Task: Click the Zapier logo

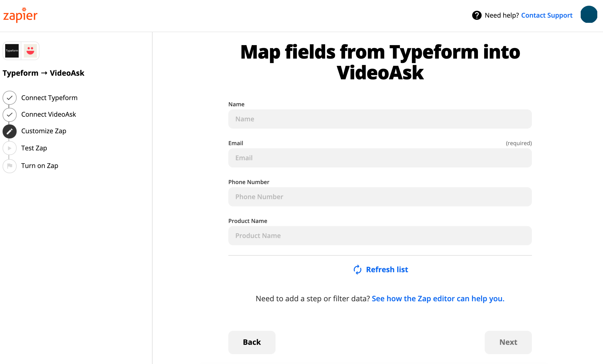Action: (20, 15)
